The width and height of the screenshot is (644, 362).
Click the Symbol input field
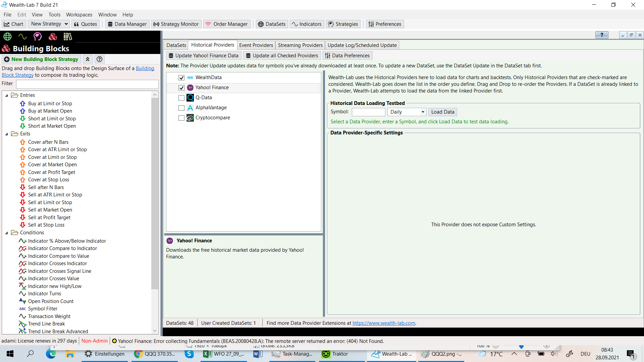(x=368, y=112)
